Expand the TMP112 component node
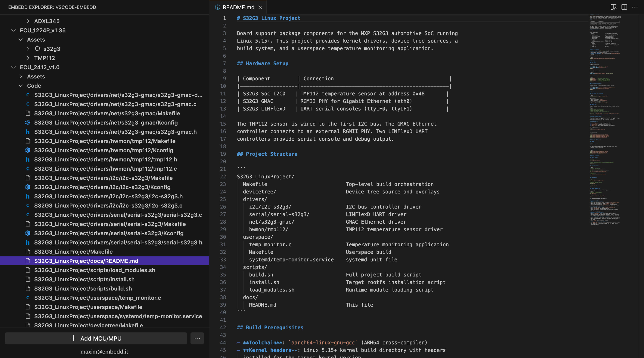644x358 pixels. click(x=28, y=58)
